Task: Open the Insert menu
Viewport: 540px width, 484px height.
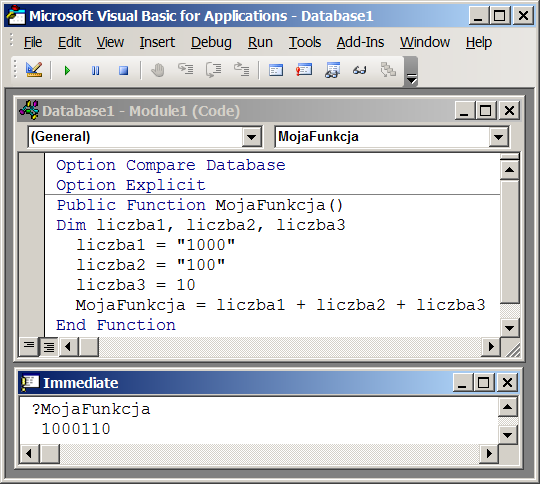Action: pyautogui.click(x=157, y=42)
